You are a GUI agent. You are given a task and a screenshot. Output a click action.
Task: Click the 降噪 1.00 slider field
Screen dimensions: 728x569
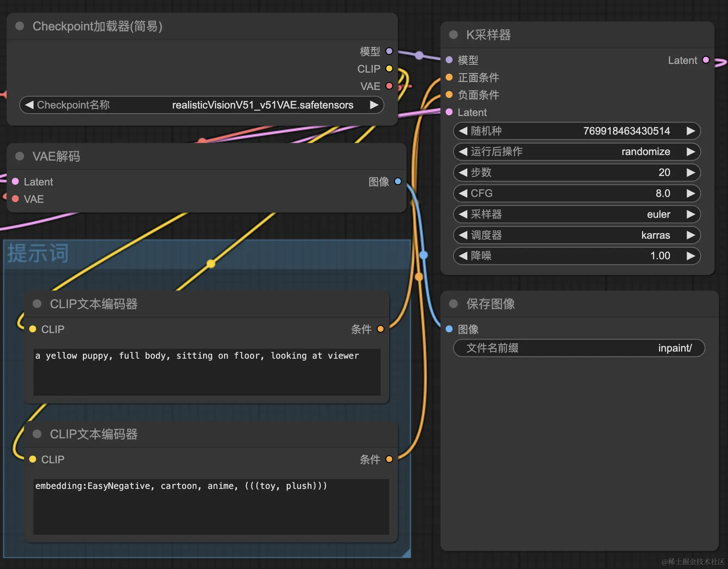point(577,256)
